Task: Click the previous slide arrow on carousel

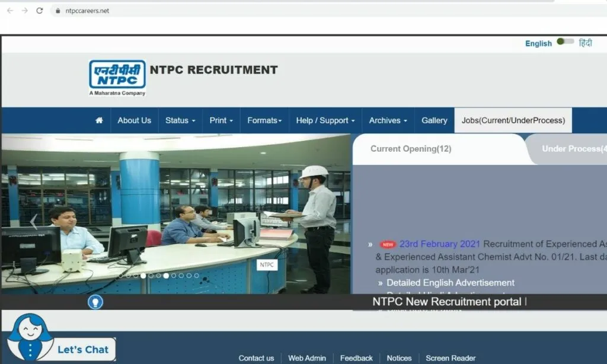Action: click(34, 221)
